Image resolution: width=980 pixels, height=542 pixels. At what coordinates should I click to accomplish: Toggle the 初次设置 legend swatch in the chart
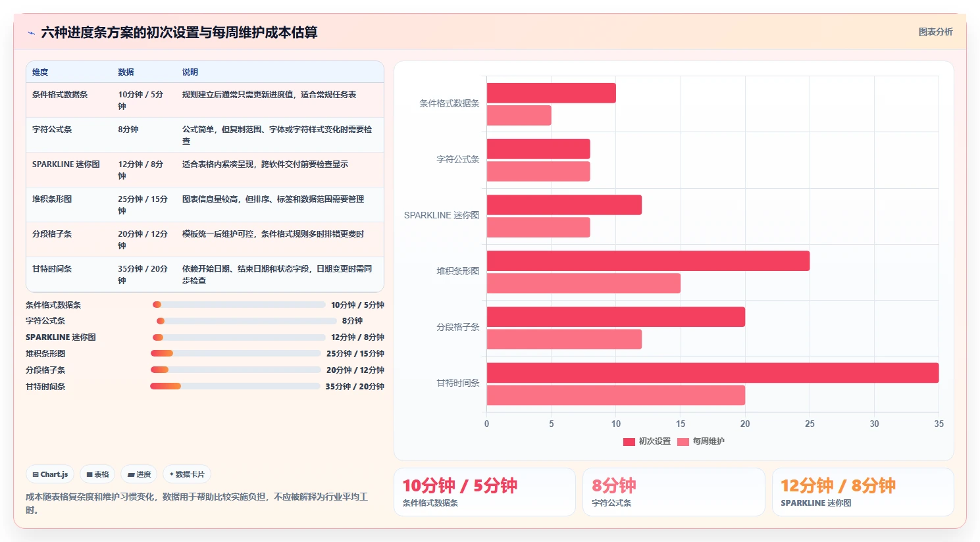629,441
